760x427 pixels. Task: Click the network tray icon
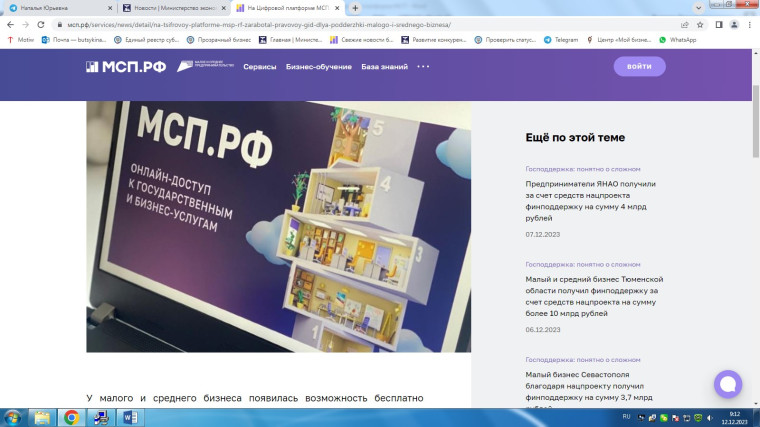686,418
